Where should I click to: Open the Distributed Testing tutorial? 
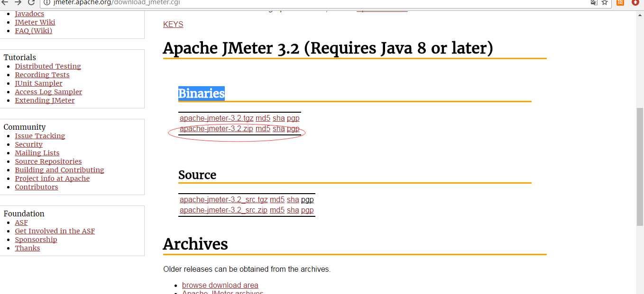[48, 66]
